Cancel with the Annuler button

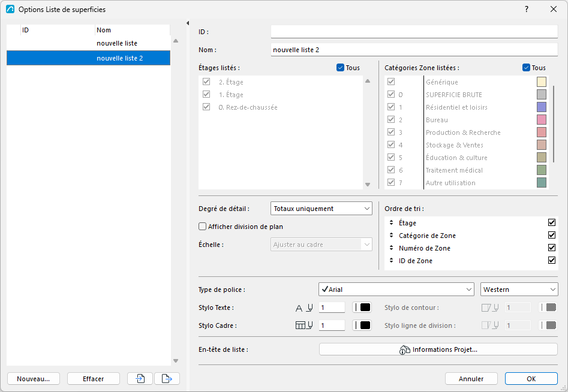tap(471, 379)
